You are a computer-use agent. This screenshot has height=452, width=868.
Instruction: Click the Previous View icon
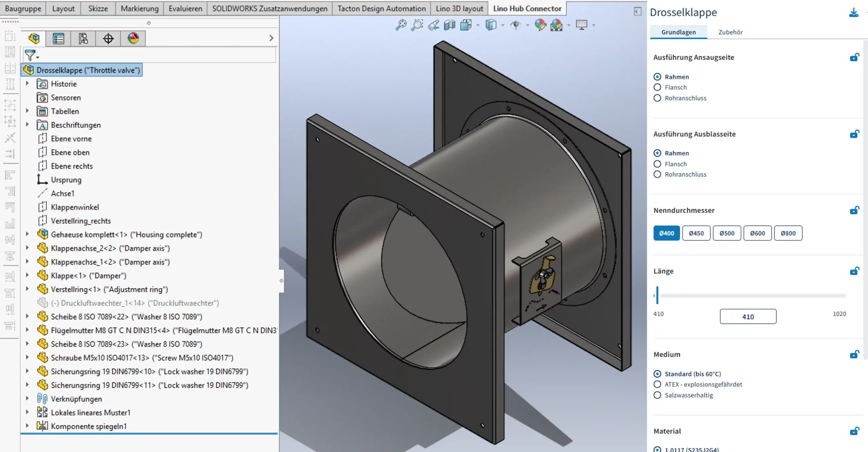[x=433, y=25]
